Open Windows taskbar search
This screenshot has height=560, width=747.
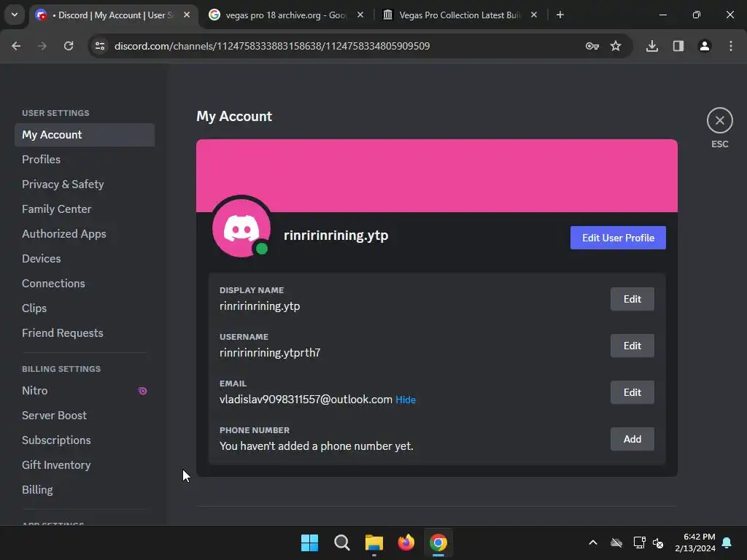coord(341,542)
